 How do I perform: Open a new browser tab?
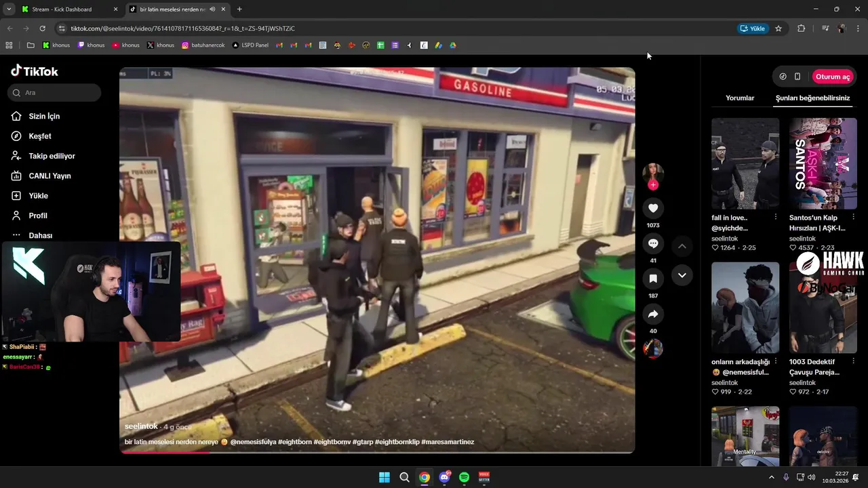click(x=239, y=9)
